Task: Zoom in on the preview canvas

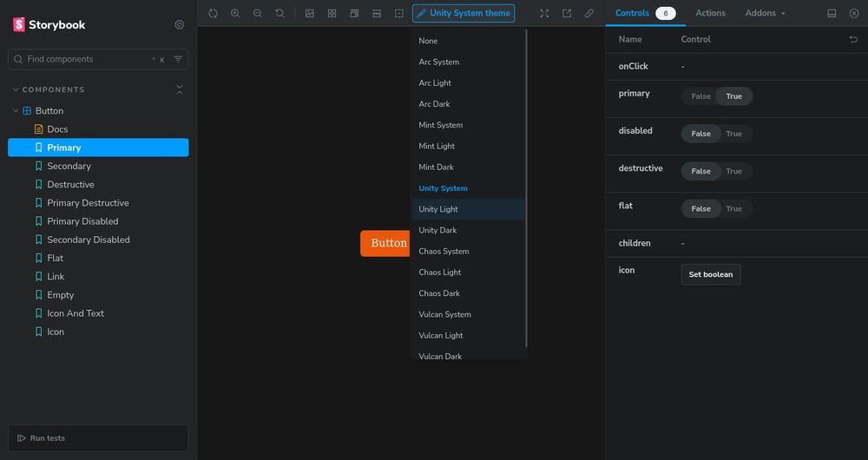Action: [x=235, y=13]
